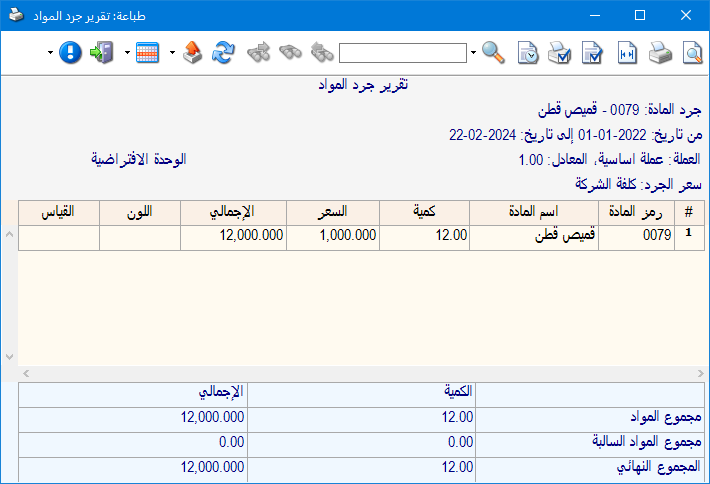Select total cell 12,000.000 in the first grid row
The image size is (710, 484).
(x=233, y=237)
